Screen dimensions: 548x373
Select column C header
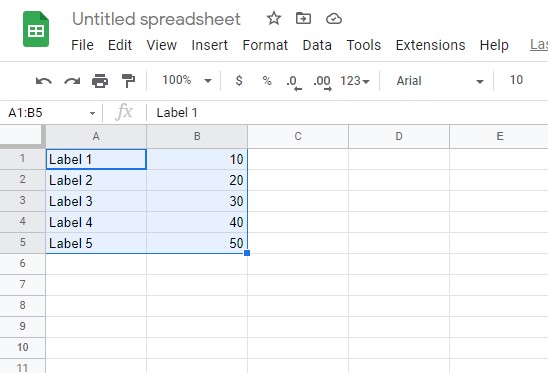[x=298, y=136]
